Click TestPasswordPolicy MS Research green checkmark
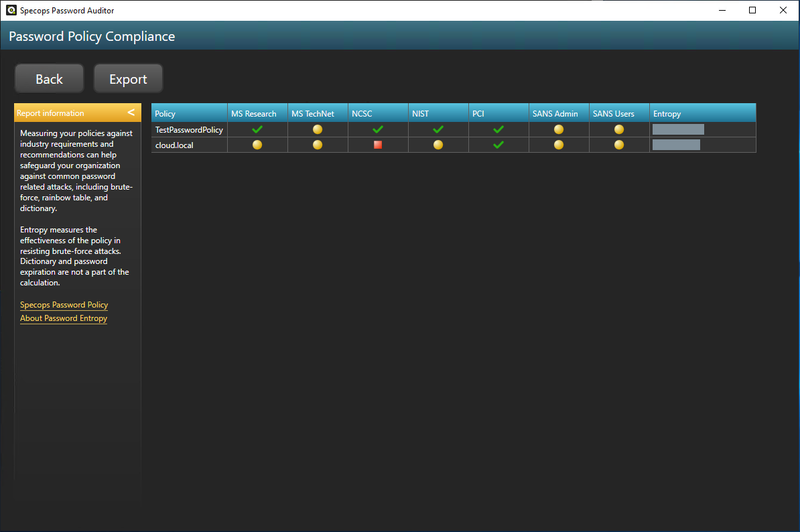The image size is (800, 532). [257, 129]
